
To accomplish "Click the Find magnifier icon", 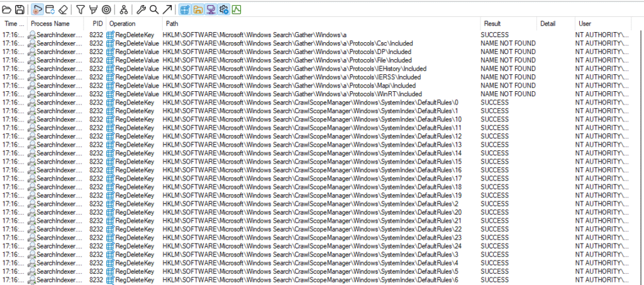I will click(153, 9).
